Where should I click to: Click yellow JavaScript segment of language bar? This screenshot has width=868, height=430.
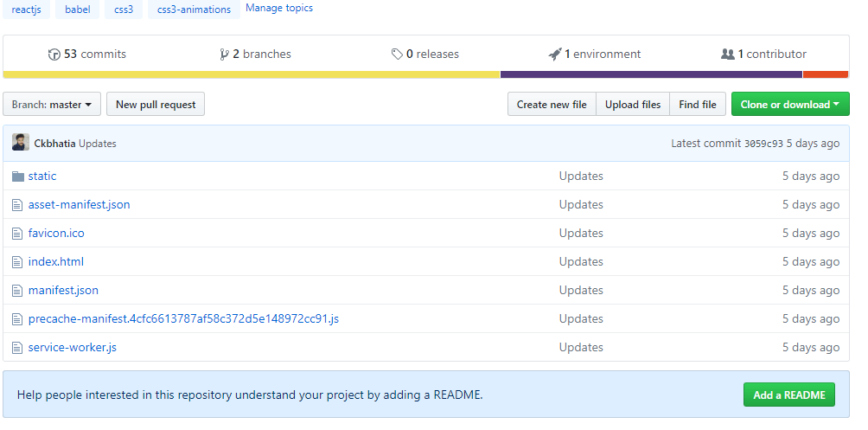252,74
